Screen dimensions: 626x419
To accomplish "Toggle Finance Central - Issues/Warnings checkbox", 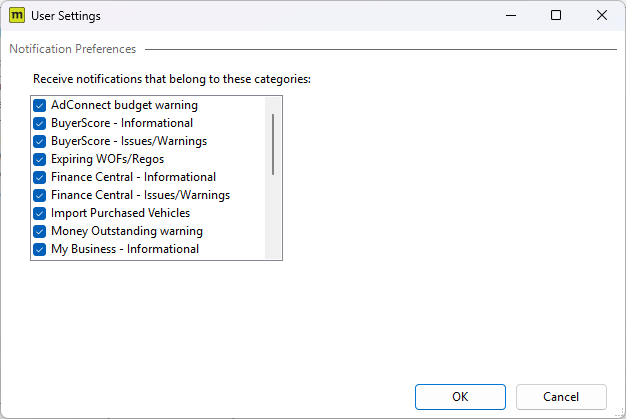I will click(40, 195).
